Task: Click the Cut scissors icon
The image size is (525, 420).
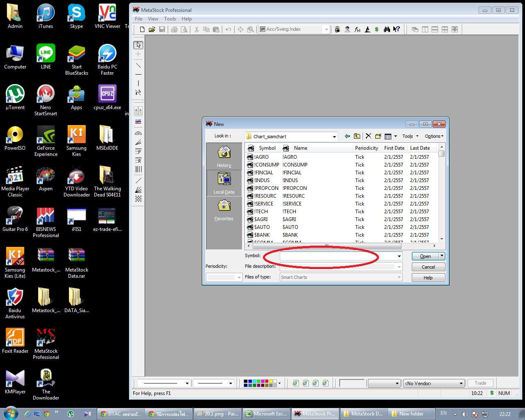Action: 196,30
